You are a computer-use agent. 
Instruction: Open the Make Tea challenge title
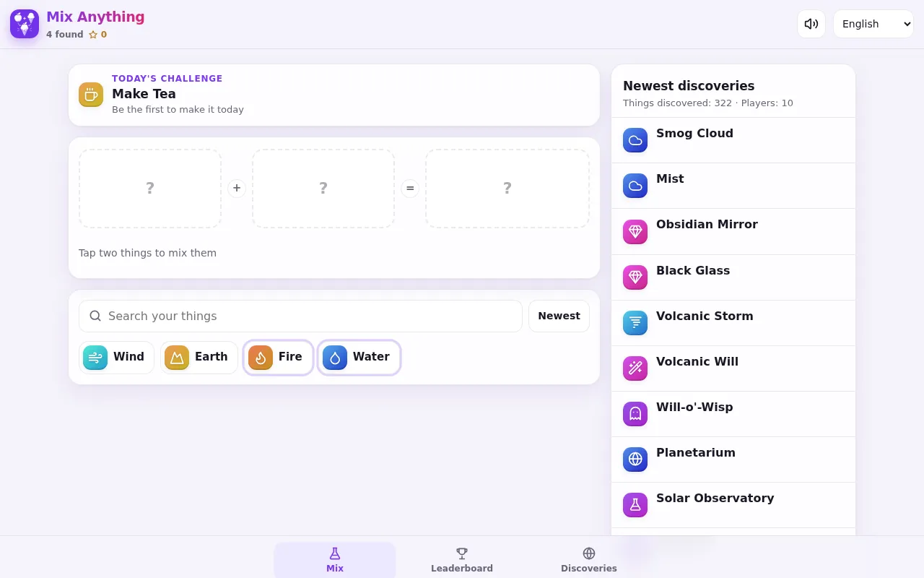click(144, 94)
